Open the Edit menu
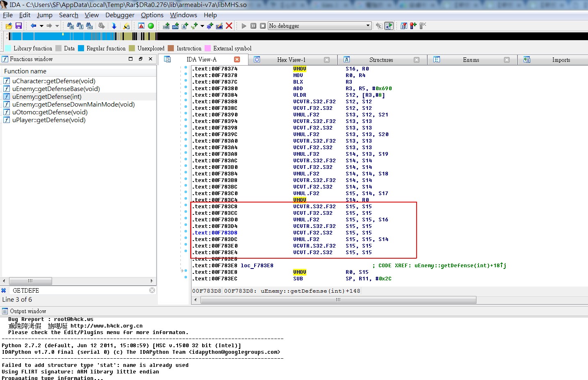This screenshot has height=380, width=588. [25, 15]
